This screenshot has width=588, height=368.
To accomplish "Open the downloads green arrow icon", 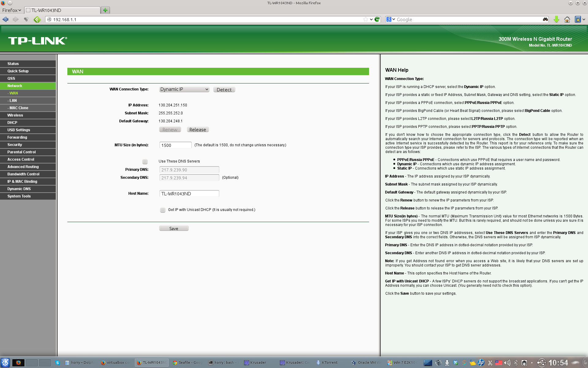I will click(x=556, y=19).
